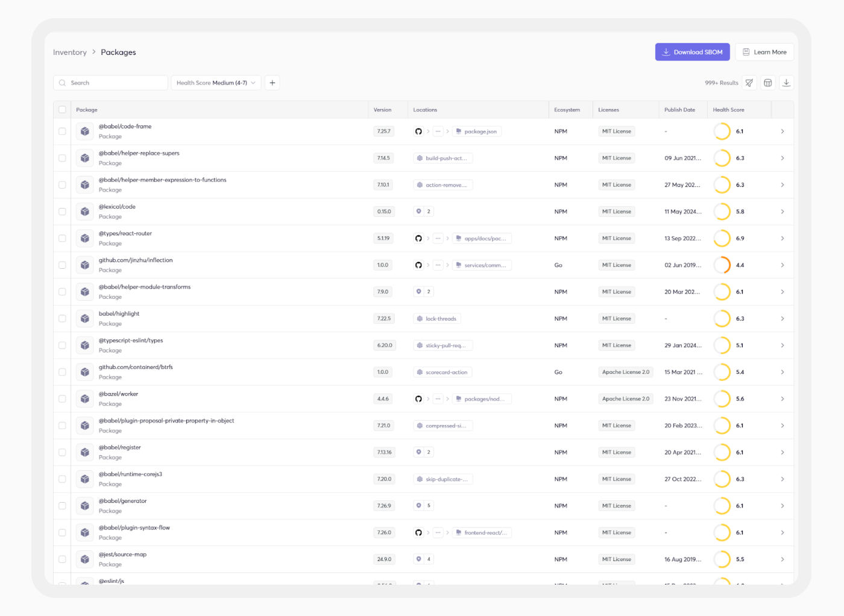Open the Learn More button

(764, 52)
